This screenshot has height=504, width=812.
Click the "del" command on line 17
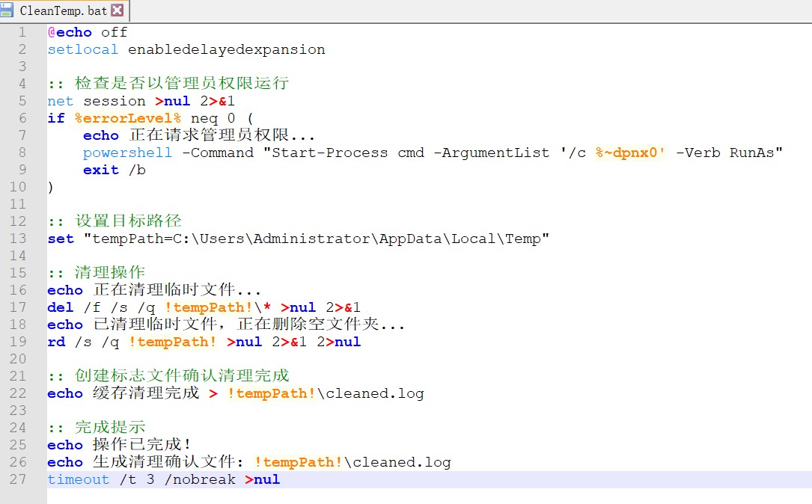click(61, 307)
